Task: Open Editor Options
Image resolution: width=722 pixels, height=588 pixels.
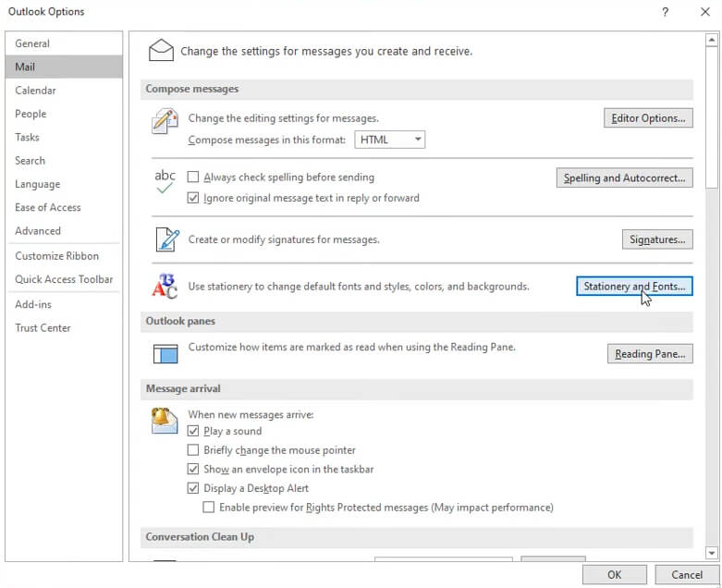Action: (x=648, y=118)
